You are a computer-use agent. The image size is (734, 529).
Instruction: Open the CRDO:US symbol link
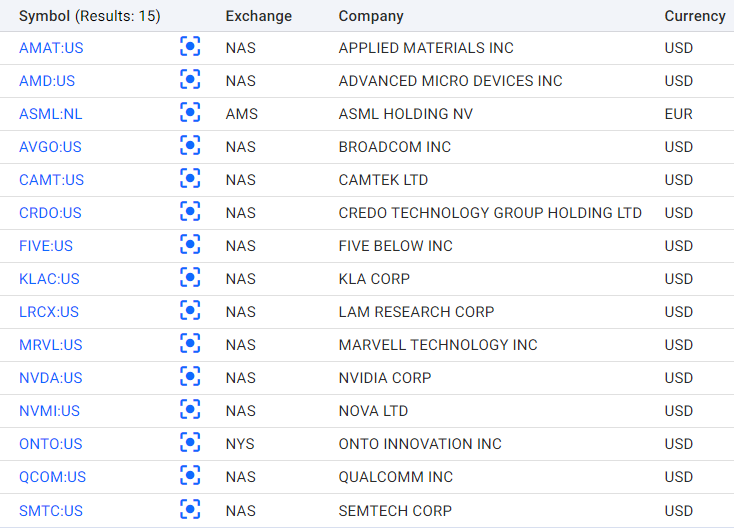tap(50, 213)
